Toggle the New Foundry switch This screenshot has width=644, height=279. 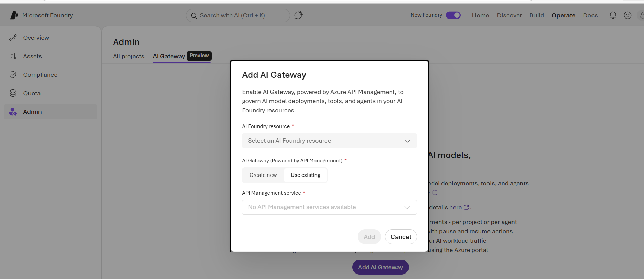[x=453, y=15]
